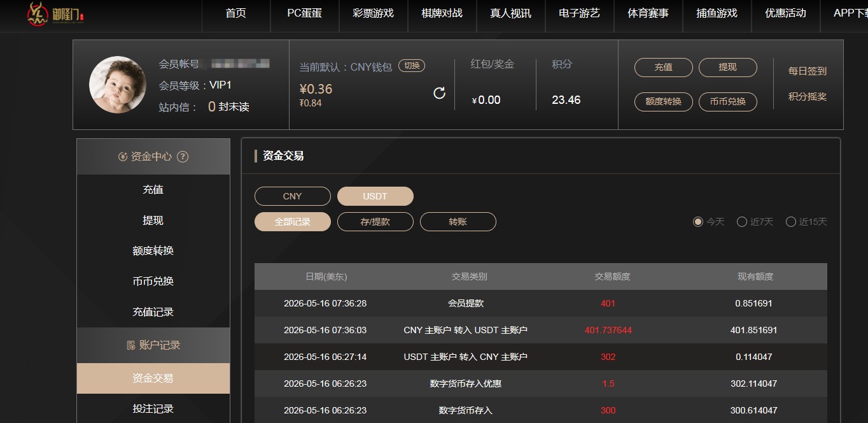The image size is (868, 423).
Task: Select the 存/提款 filter tab
Action: [375, 222]
